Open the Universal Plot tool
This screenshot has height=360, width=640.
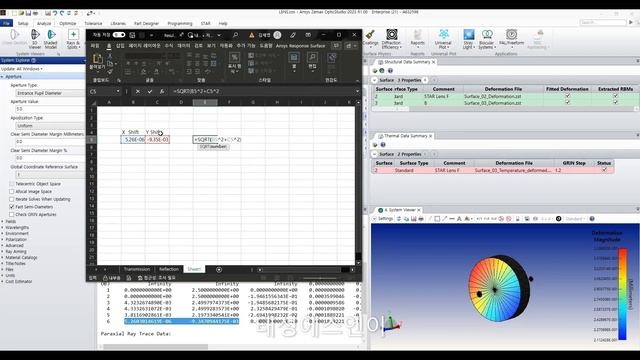pyautogui.click(x=443, y=39)
